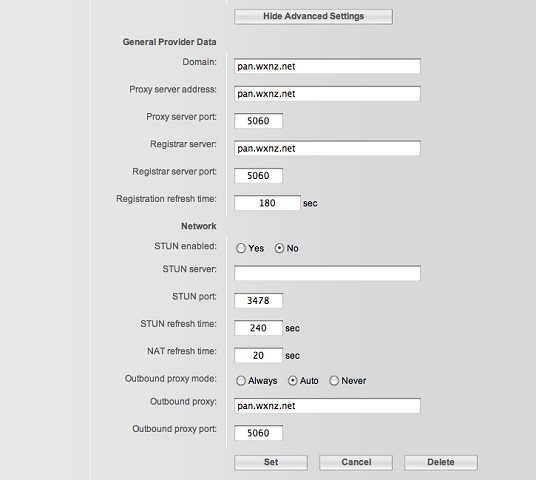Image resolution: width=536 pixels, height=480 pixels.
Task: Set outbound proxy mode to Always
Action: point(241,381)
